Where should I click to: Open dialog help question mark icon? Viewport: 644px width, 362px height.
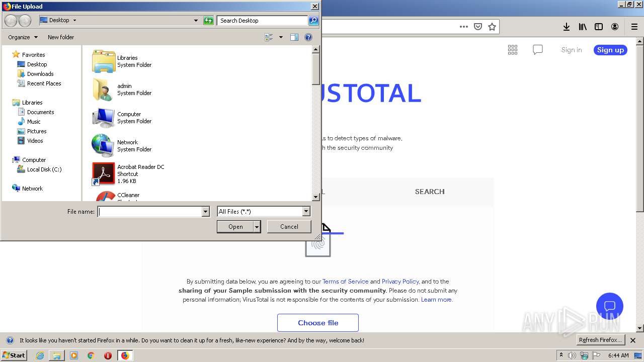[308, 37]
